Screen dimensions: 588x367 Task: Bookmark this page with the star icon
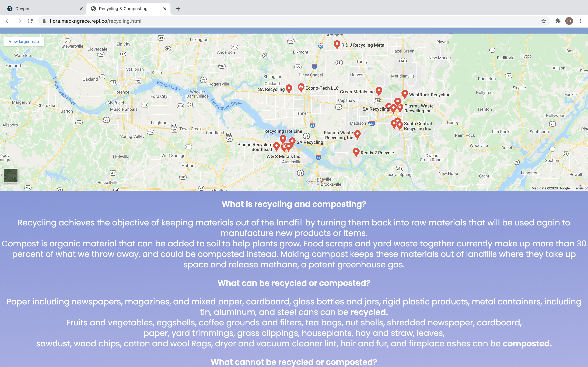544,21
